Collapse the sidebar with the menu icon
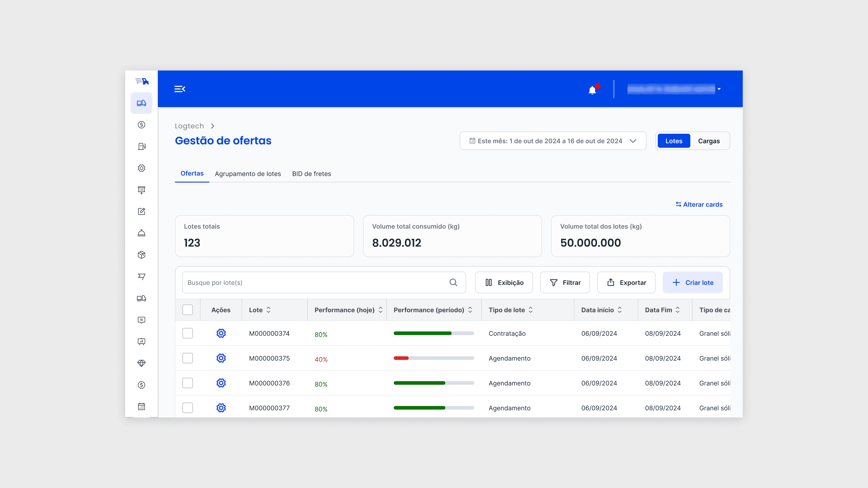868x488 pixels. pyautogui.click(x=180, y=89)
